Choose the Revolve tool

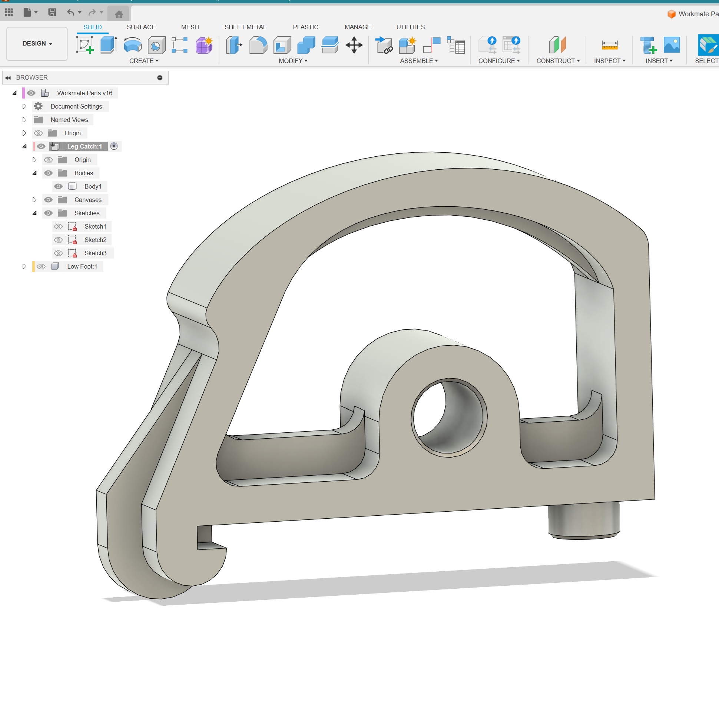[x=133, y=45]
